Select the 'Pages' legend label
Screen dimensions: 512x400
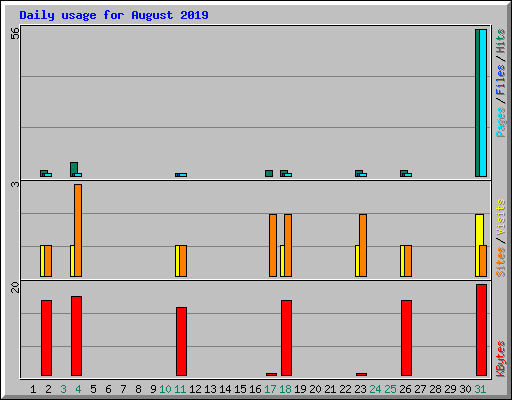501,122
